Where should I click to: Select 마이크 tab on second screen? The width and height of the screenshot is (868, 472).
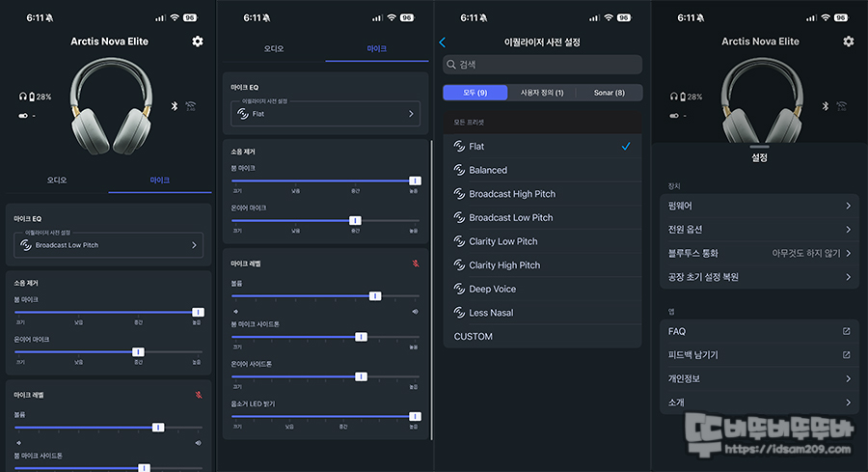pos(377,49)
